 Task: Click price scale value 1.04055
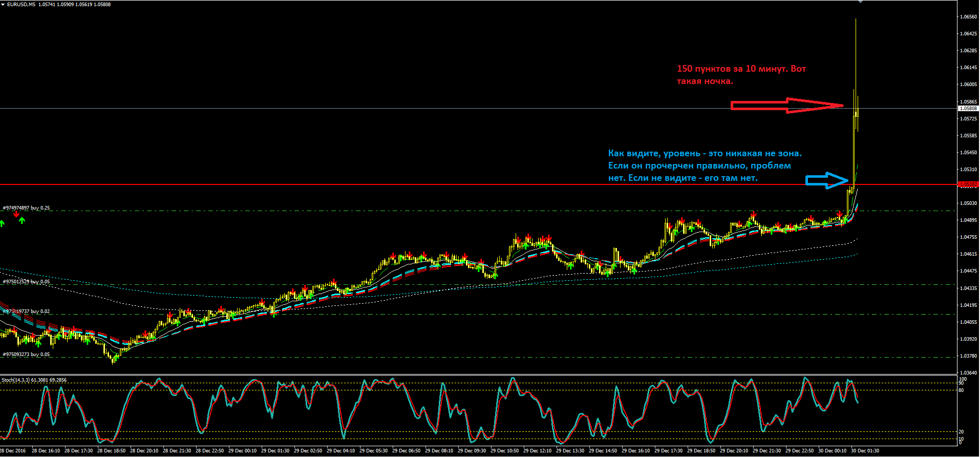[x=968, y=322]
